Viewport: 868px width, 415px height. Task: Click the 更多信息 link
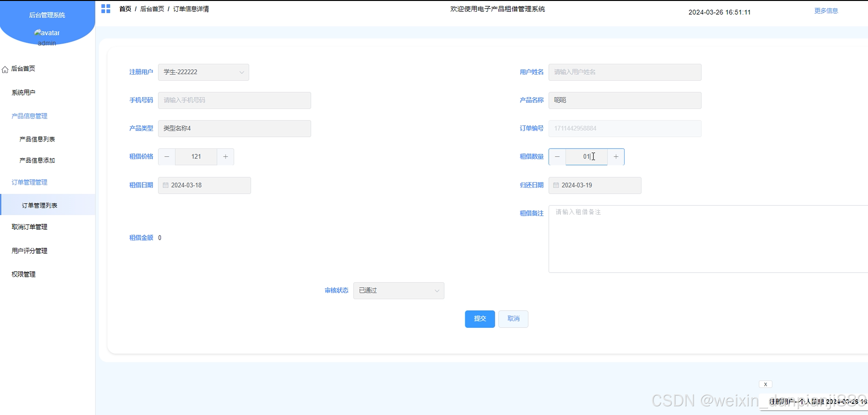826,11
